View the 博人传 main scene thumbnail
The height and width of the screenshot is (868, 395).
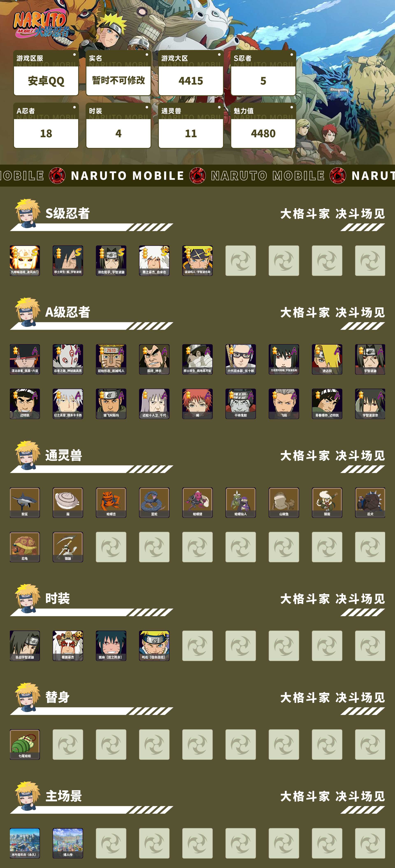[x=68, y=843]
